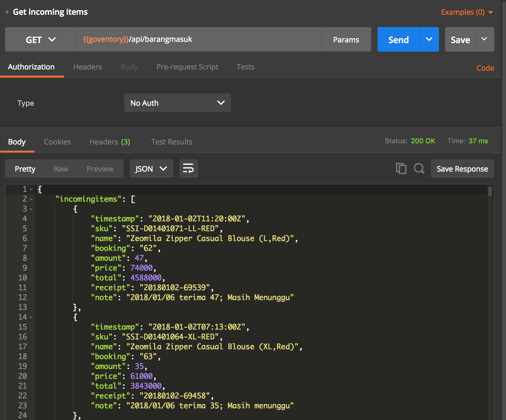Select the Raw view mode
506x420 pixels.
pos(61,169)
